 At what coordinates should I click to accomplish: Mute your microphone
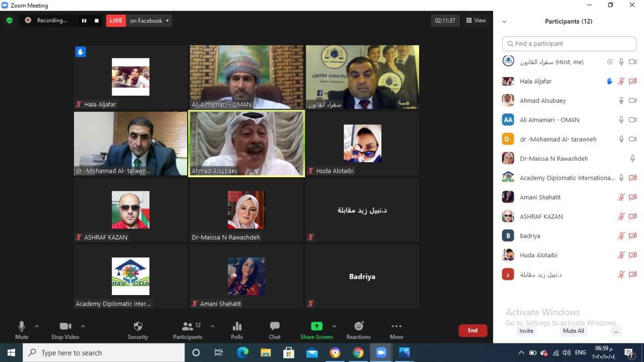pyautogui.click(x=22, y=326)
